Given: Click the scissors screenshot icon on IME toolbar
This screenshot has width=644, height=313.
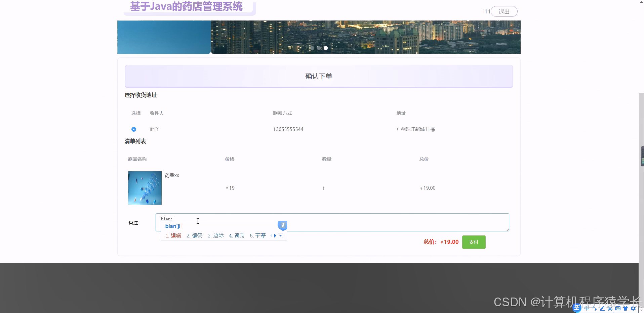Looking at the screenshot, I should click(x=610, y=308).
